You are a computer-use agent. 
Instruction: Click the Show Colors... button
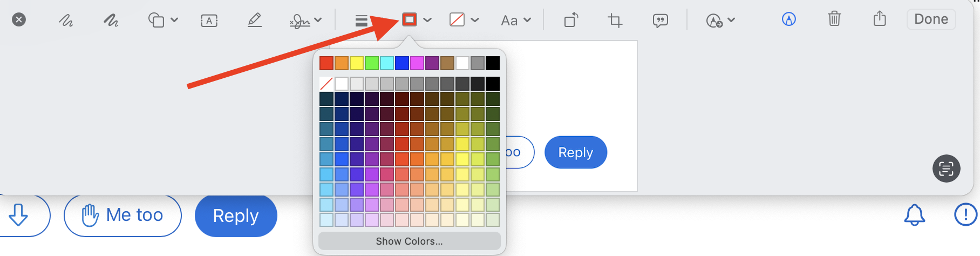tap(409, 241)
